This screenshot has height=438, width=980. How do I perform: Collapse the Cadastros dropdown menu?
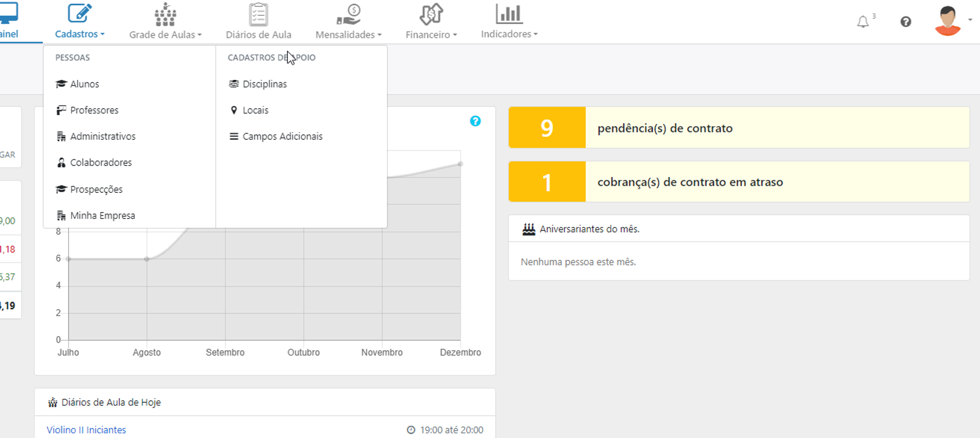point(79,34)
